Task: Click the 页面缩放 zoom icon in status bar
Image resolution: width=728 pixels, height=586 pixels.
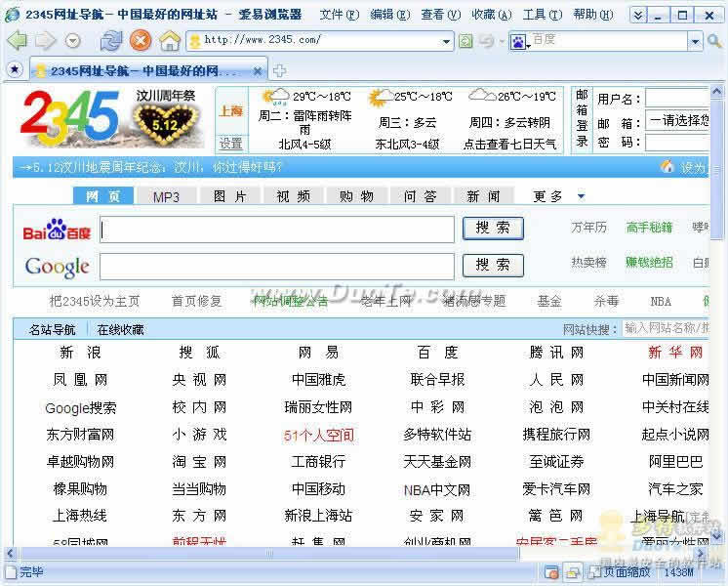Action: [x=593, y=572]
